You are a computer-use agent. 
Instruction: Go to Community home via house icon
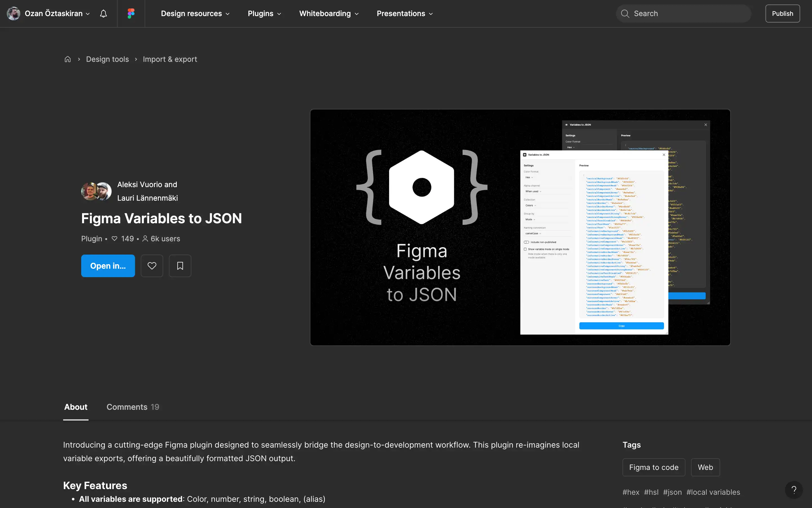click(x=68, y=59)
